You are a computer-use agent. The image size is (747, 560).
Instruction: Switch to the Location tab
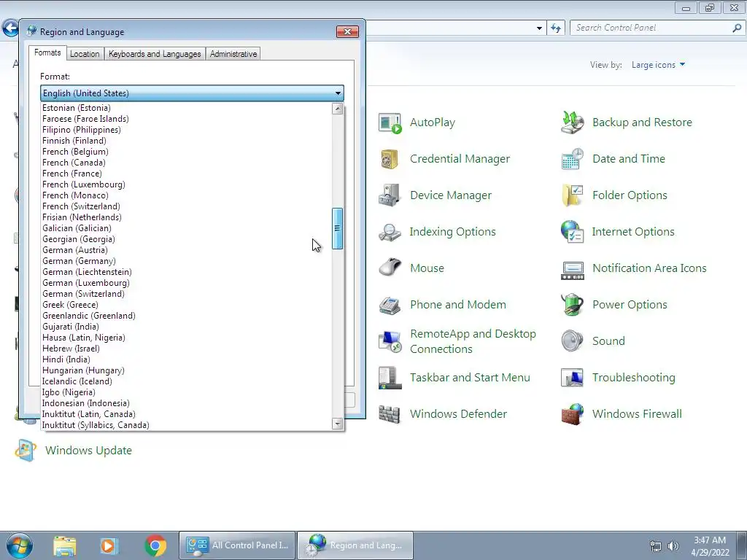click(x=85, y=54)
